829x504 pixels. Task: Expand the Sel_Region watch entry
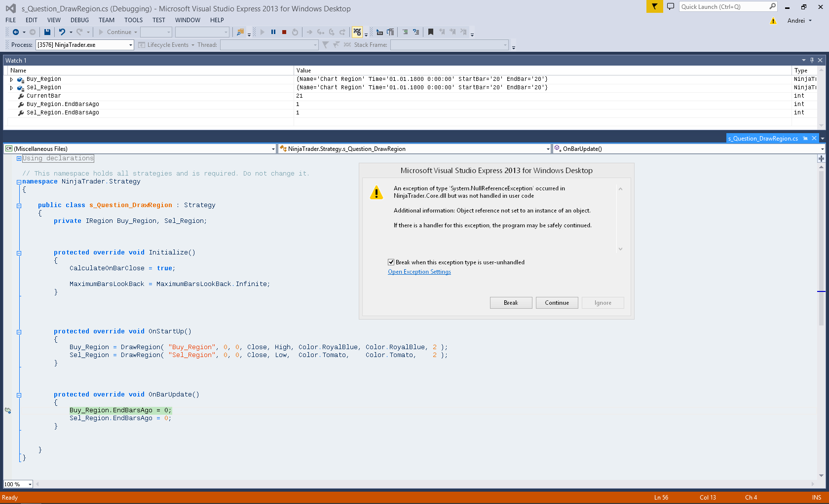pyautogui.click(x=11, y=88)
